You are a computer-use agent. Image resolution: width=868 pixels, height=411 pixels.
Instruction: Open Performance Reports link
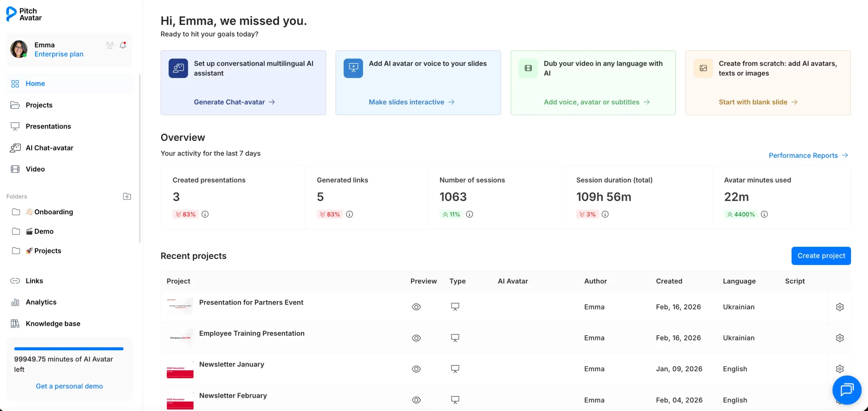click(x=808, y=155)
